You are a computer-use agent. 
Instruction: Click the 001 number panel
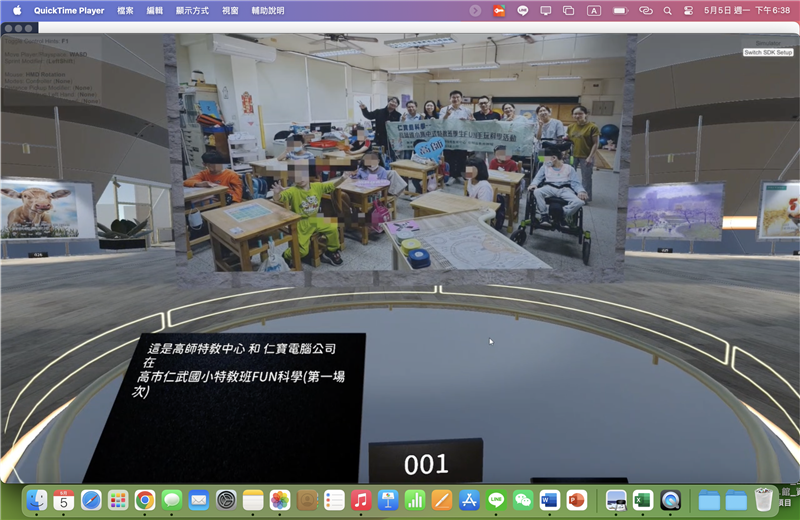(x=426, y=461)
